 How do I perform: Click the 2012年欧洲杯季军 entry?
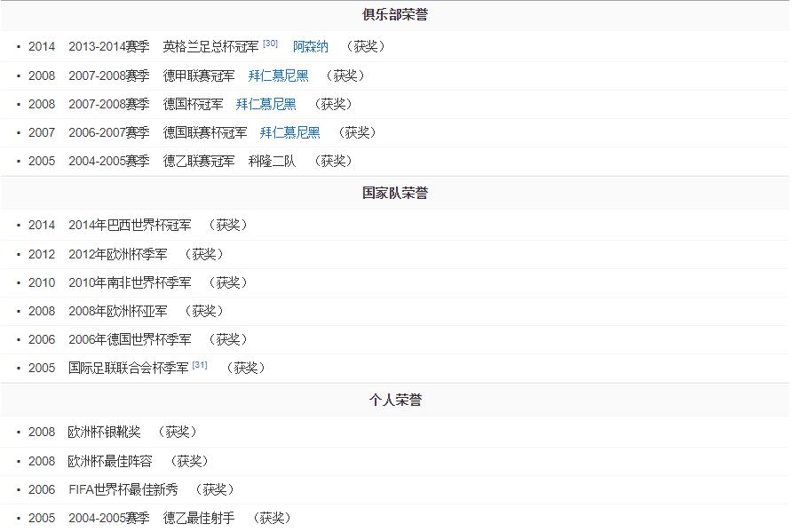click(x=124, y=253)
